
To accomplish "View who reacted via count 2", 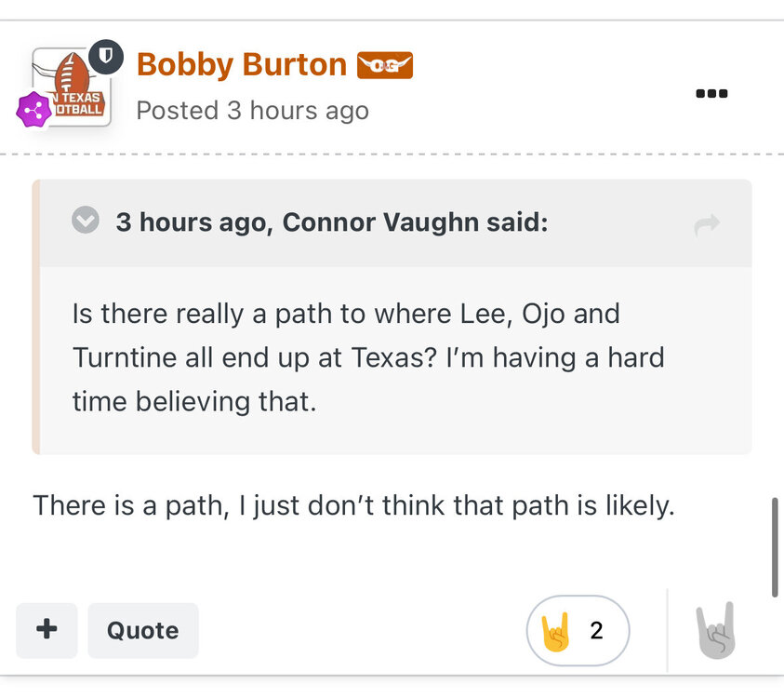I will (x=597, y=631).
